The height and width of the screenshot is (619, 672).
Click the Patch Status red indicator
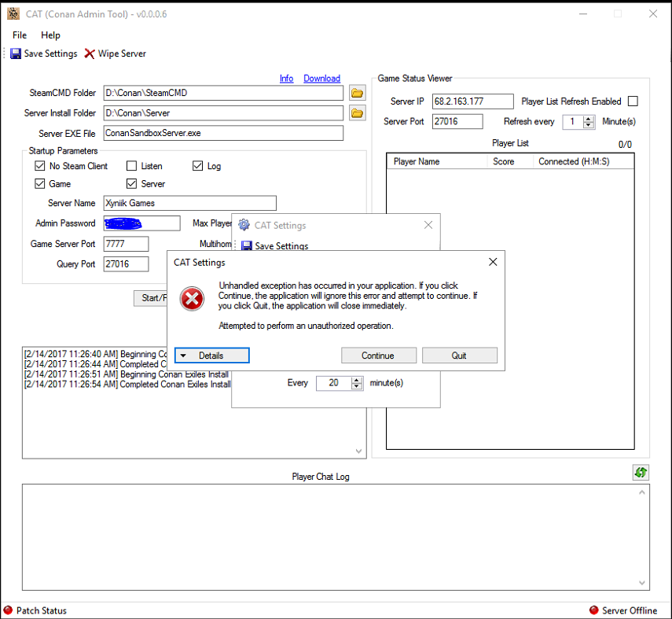[x=9, y=610]
